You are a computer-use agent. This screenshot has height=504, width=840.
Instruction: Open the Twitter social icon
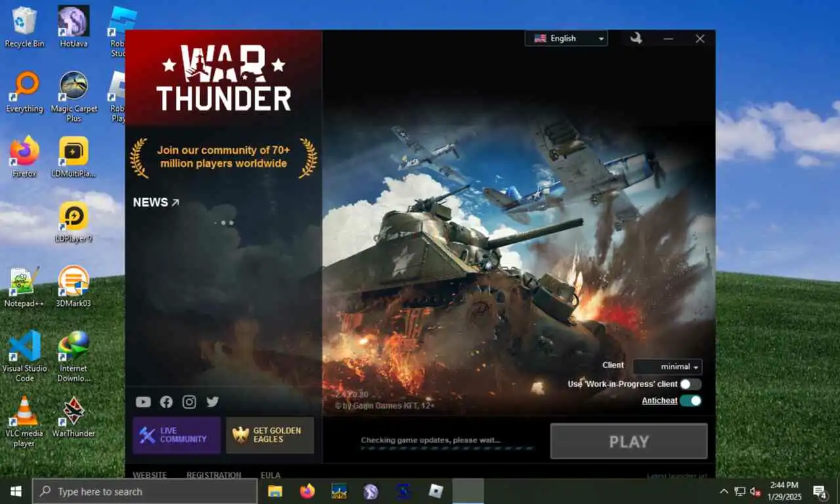coord(213,402)
